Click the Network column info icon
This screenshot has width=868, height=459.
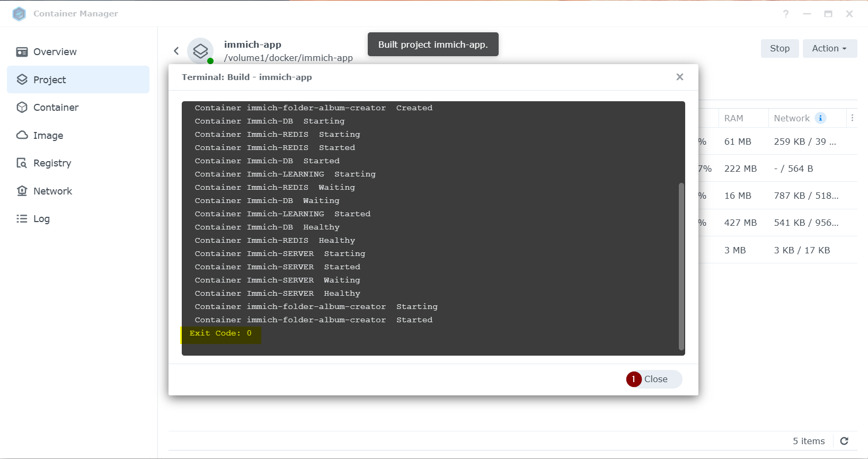pos(820,118)
